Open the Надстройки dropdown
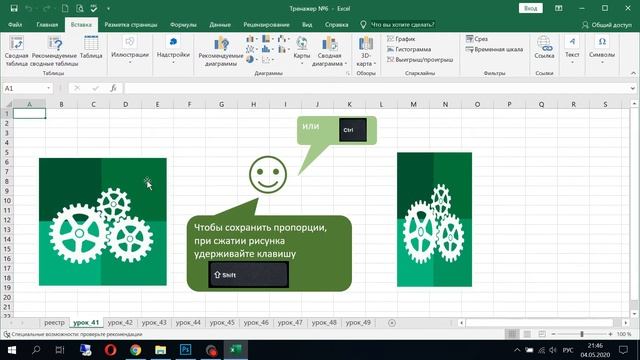Viewport: 640px width, 360px height. (x=173, y=50)
